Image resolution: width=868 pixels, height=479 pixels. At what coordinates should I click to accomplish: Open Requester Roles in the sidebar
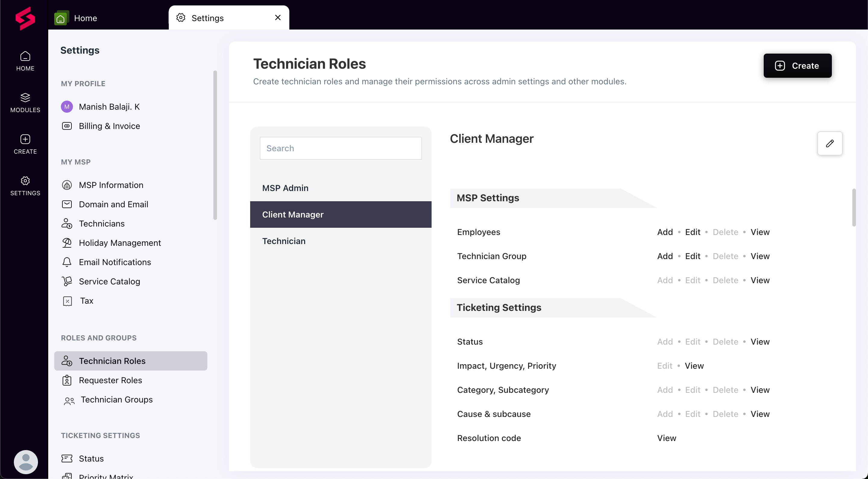point(110,380)
